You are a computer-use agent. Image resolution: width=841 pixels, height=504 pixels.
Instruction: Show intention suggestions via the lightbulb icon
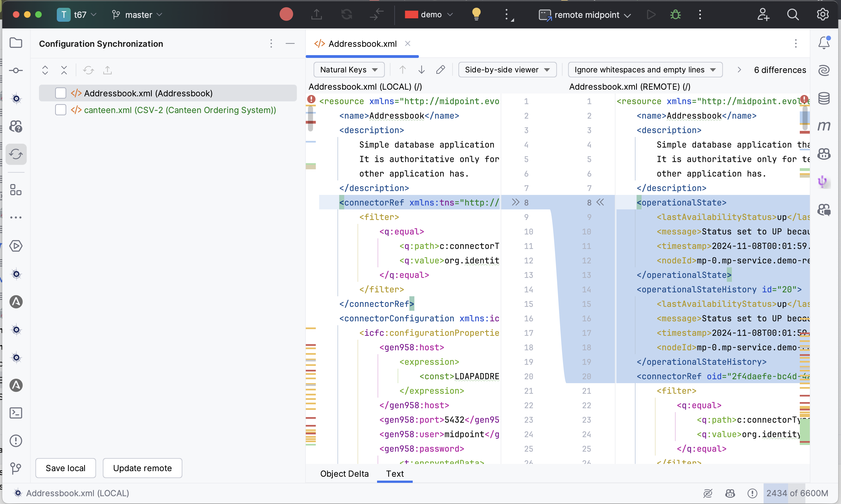coord(476,14)
